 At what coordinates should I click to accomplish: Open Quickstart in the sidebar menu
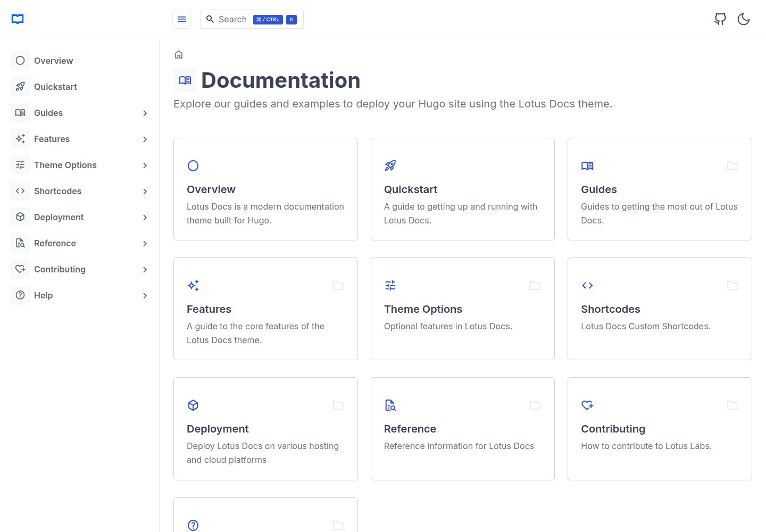coord(55,87)
